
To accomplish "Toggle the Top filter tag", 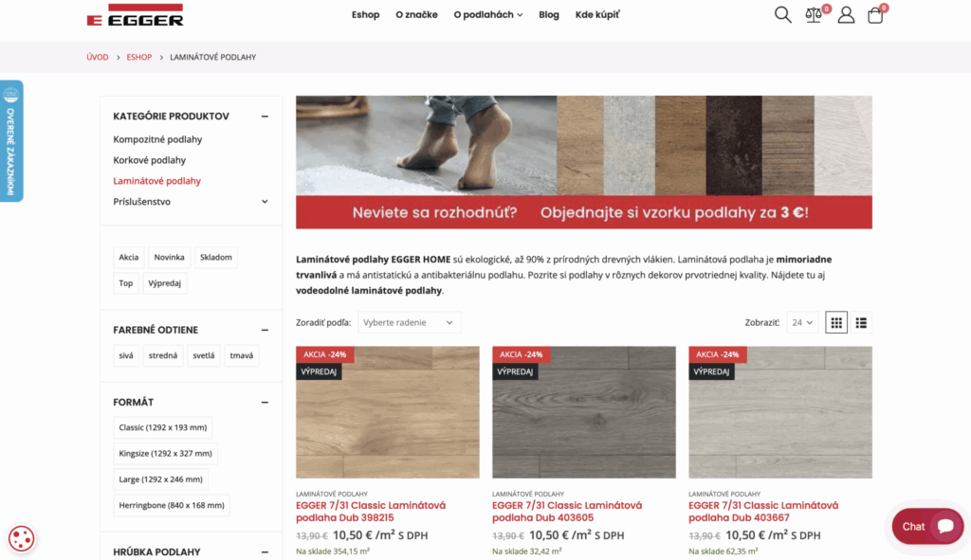I will [x=126, y=283].
